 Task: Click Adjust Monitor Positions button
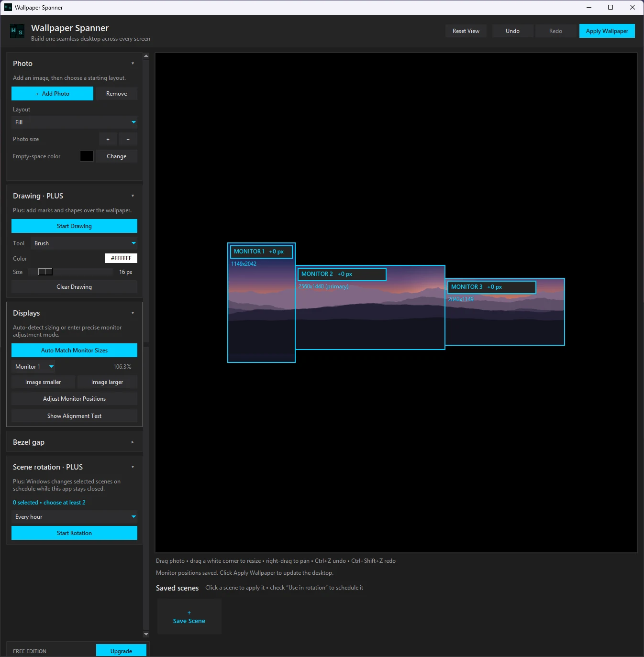click(74, 399)
